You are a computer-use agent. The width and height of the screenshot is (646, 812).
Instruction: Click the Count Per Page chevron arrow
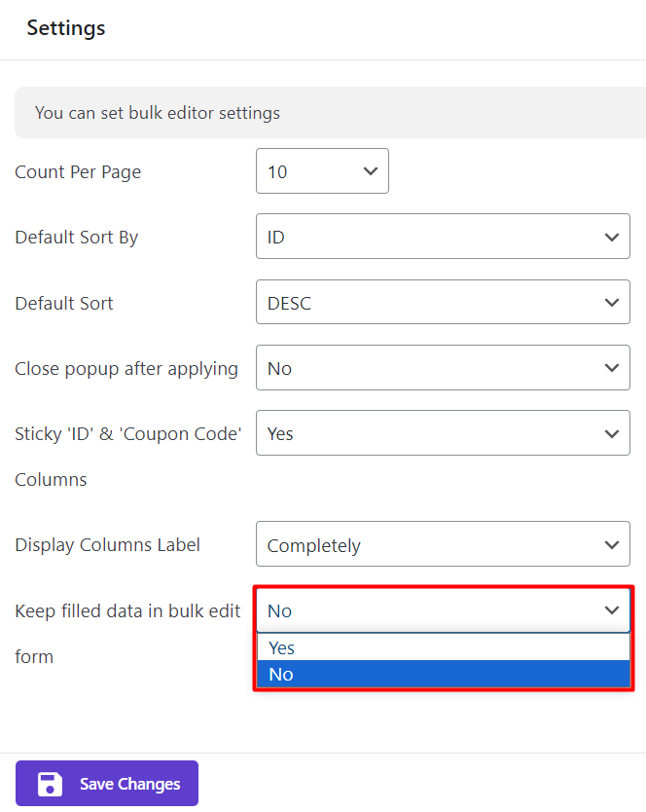coord(370,171)
